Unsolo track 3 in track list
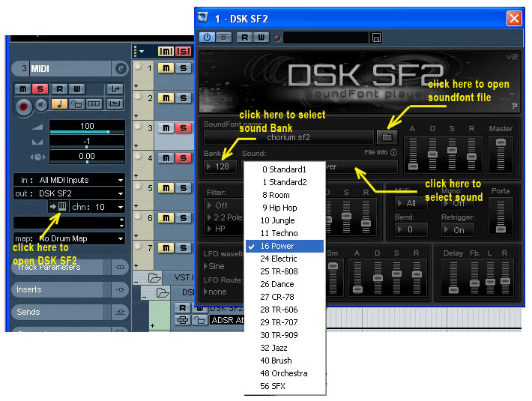Viewport: 532px width, 401px height. click(184, 128)
